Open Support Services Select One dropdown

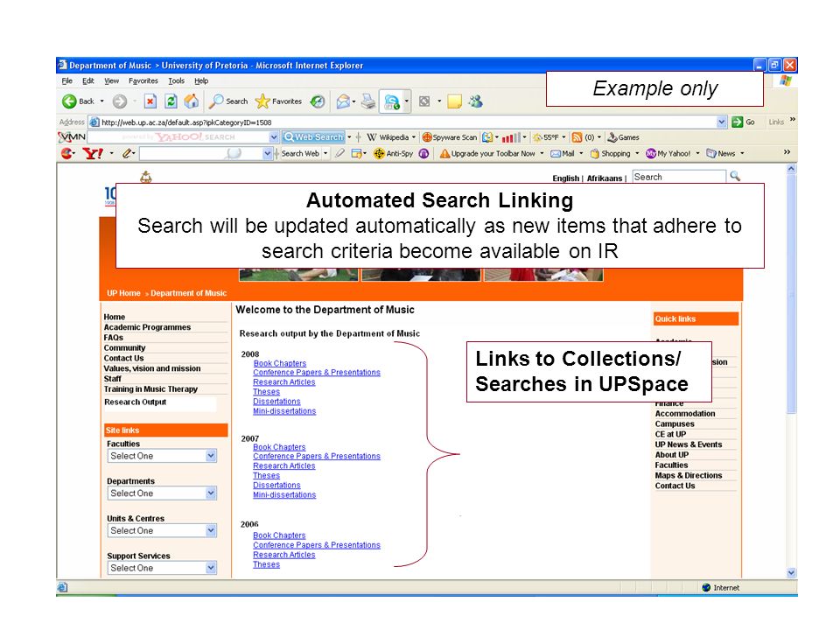[x=162, y=568]
